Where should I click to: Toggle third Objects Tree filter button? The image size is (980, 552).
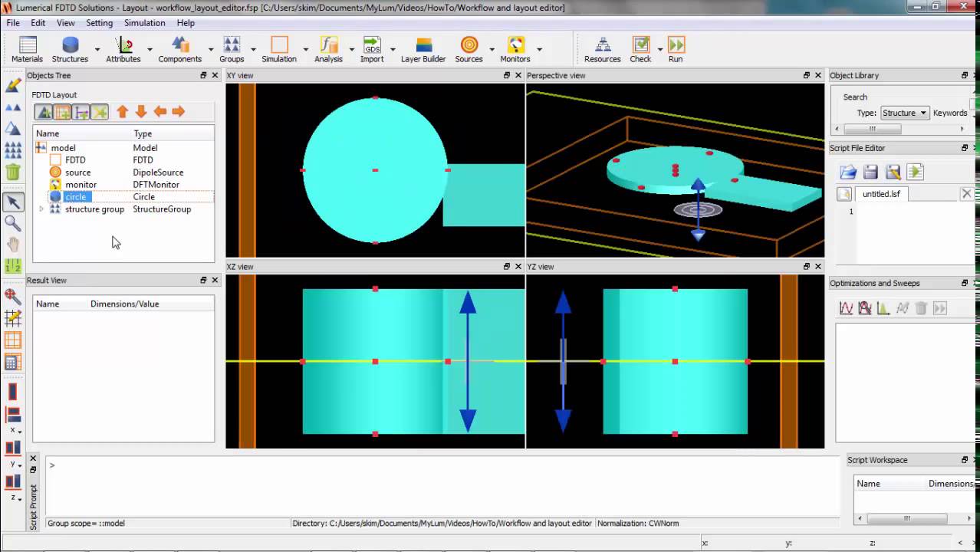81,112
